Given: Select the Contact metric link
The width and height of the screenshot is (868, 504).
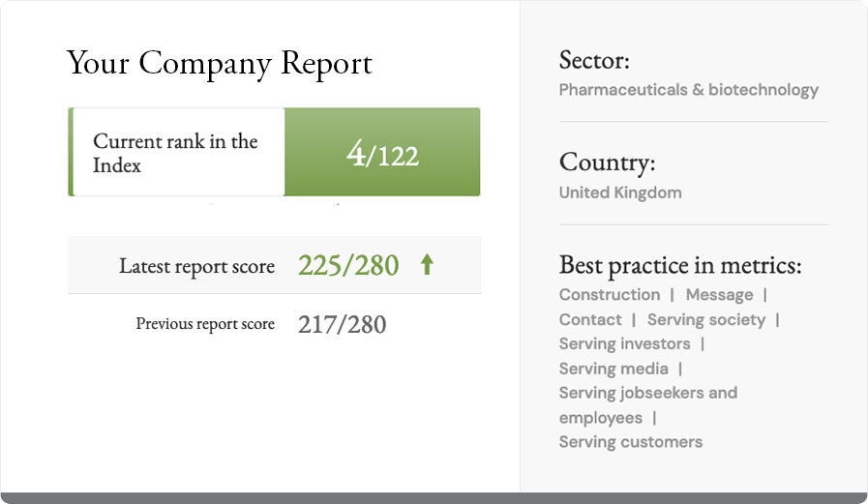Looking at the screenshot, I should pos(590,319).
